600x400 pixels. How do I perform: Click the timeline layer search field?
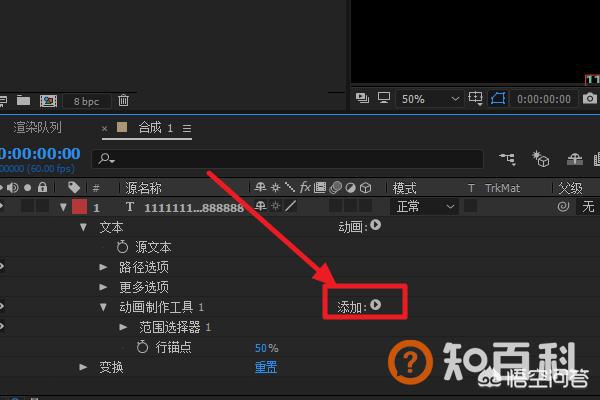coord(287,159)
